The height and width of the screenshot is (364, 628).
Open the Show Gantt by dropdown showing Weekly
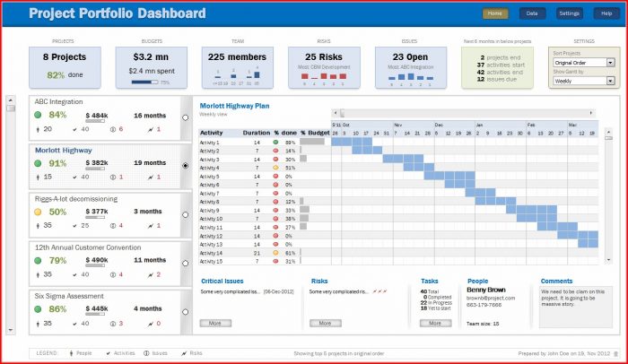coord(584,81)
